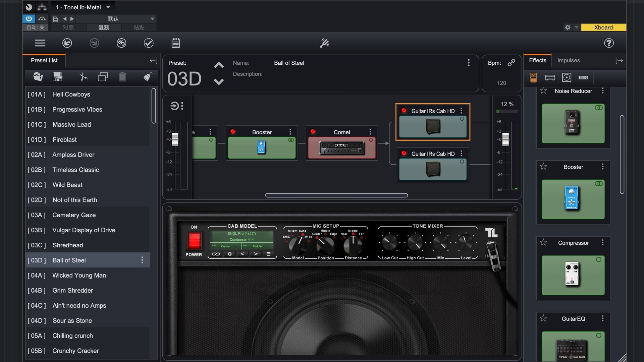Click the copy preset icon

click(x=103, y=77)
